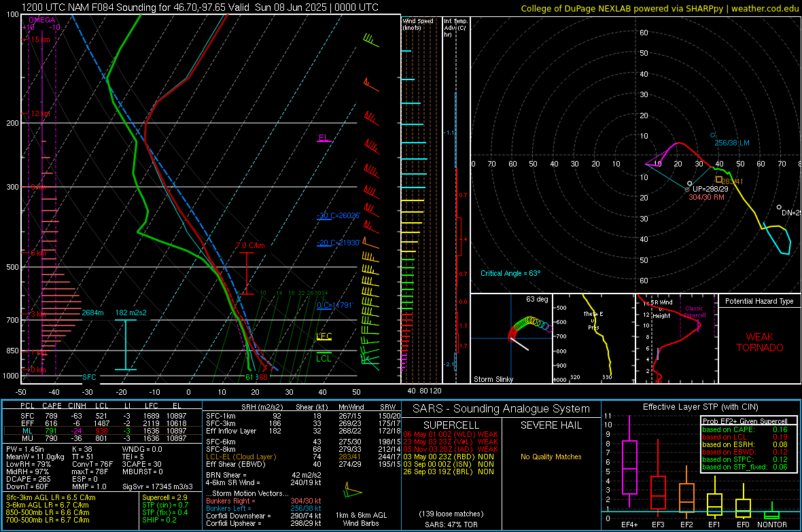
Task: Click the 256/38 LM hodograph label
Action: coord(732,143)
